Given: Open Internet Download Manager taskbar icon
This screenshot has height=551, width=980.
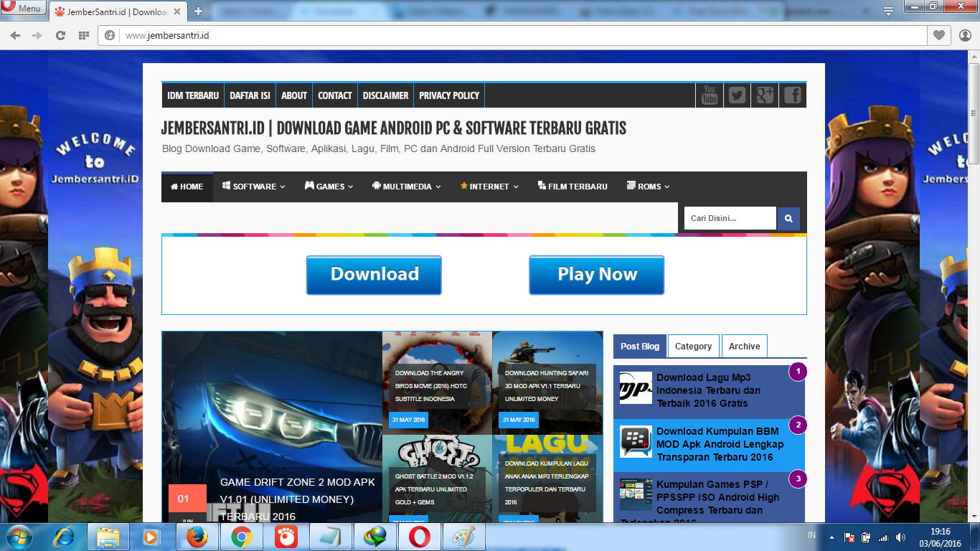Looking at the screenshot, I should (x=375, y=537).
